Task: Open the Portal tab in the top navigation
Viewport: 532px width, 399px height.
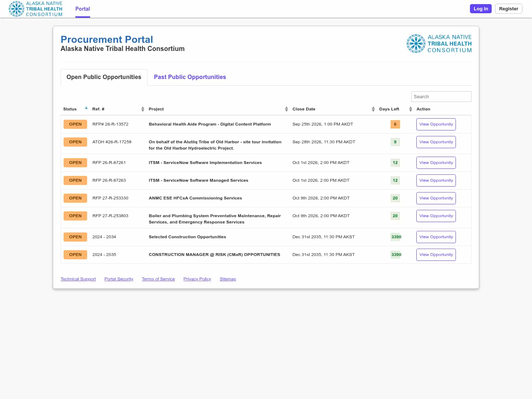Action: click(83, 9)
